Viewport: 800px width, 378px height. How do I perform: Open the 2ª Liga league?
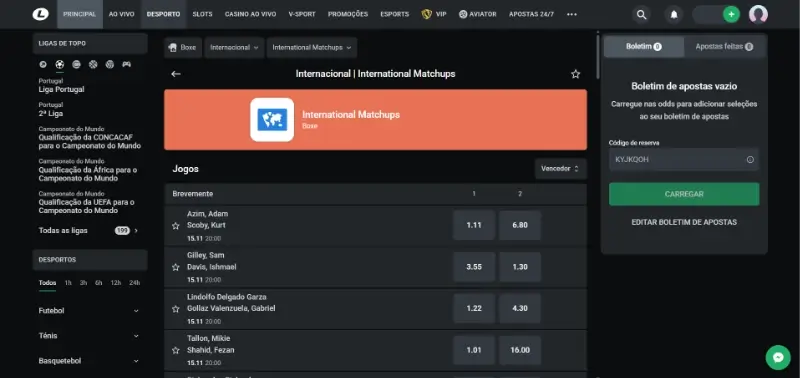point(51,114)
